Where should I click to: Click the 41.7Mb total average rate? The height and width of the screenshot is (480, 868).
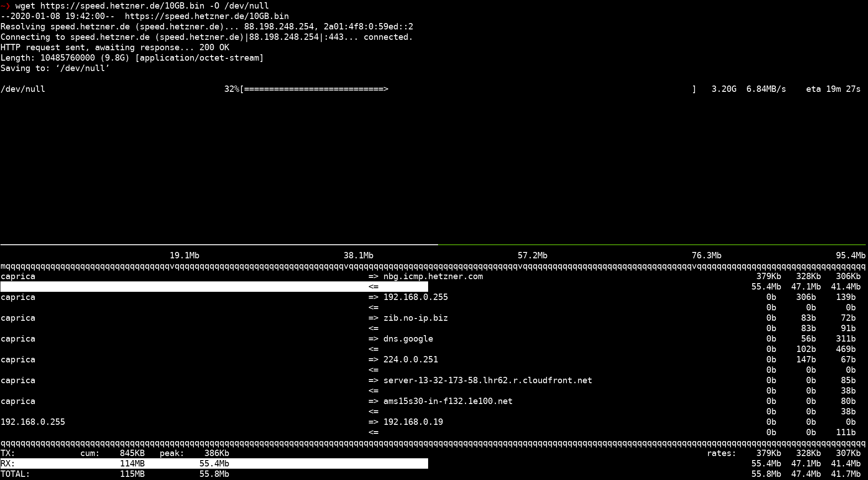pos(846,474)
